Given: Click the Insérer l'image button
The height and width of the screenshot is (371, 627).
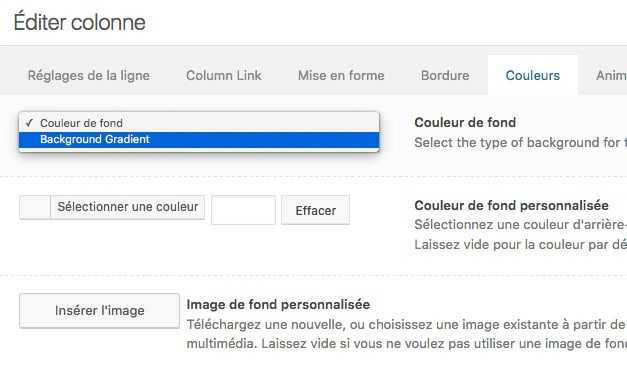Looking at the screenshot, I should click(x=99, y=311).
